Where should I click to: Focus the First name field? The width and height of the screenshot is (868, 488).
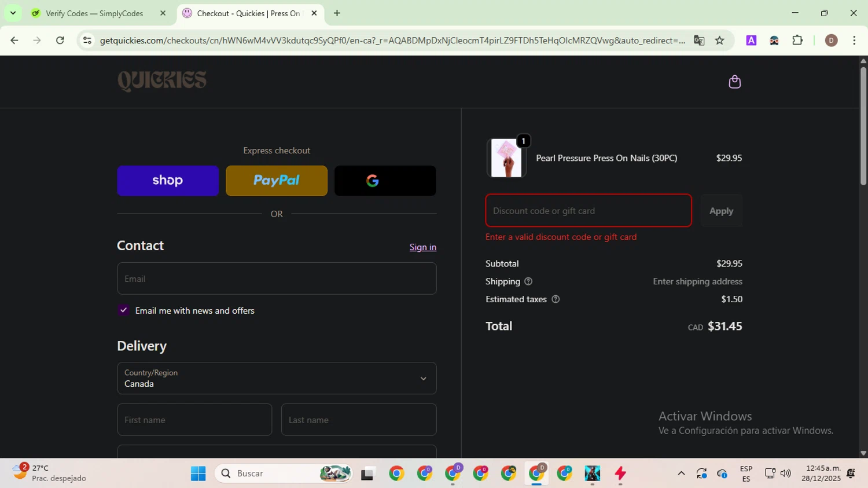coord(194,420)
